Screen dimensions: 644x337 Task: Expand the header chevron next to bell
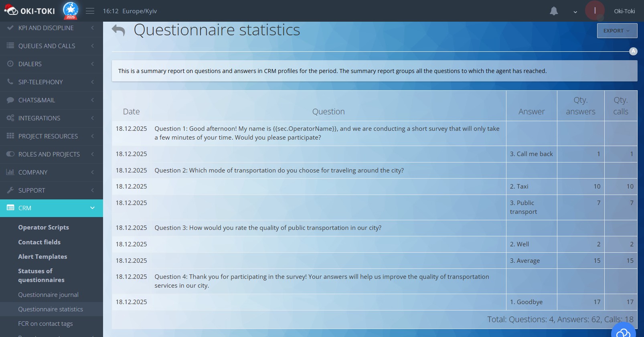click(x=575, y=12)
